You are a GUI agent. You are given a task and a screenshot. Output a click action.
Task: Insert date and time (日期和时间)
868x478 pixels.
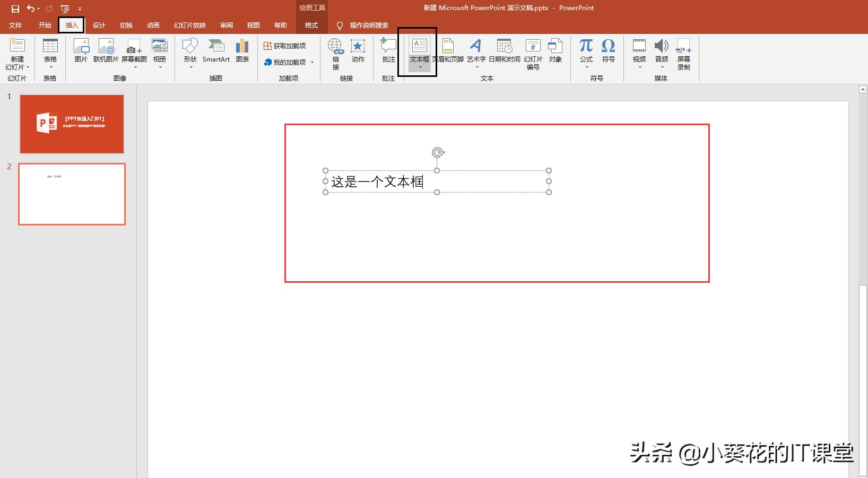(504, 53)
